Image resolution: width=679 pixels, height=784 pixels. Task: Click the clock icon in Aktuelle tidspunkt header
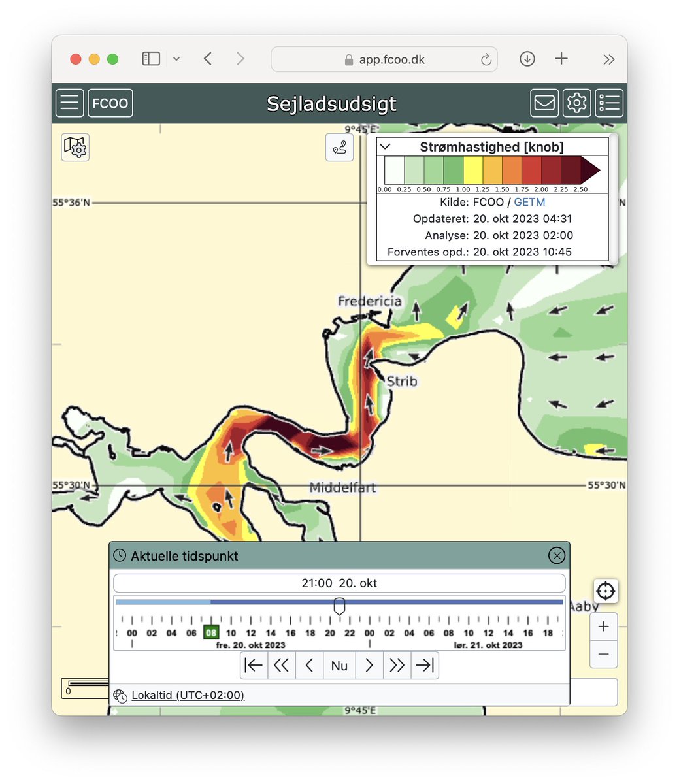[120, 556]
